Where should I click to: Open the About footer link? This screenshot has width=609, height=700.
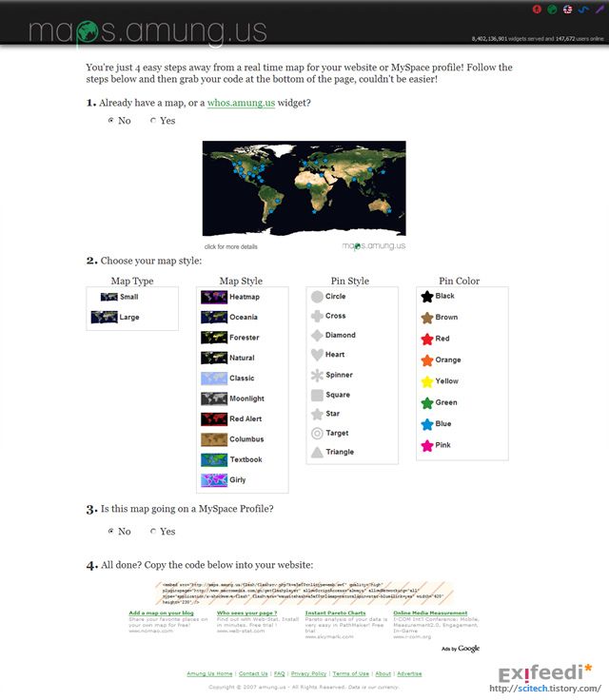click(383, 673)
